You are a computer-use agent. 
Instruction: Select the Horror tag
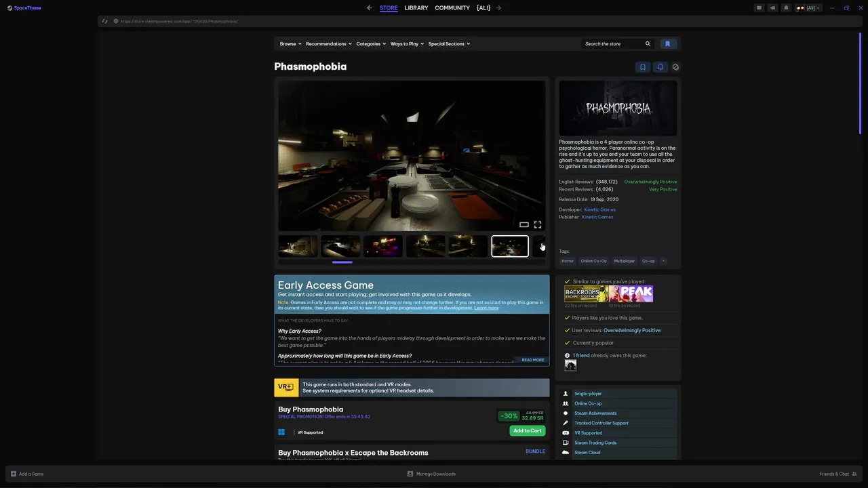[568, 261]
